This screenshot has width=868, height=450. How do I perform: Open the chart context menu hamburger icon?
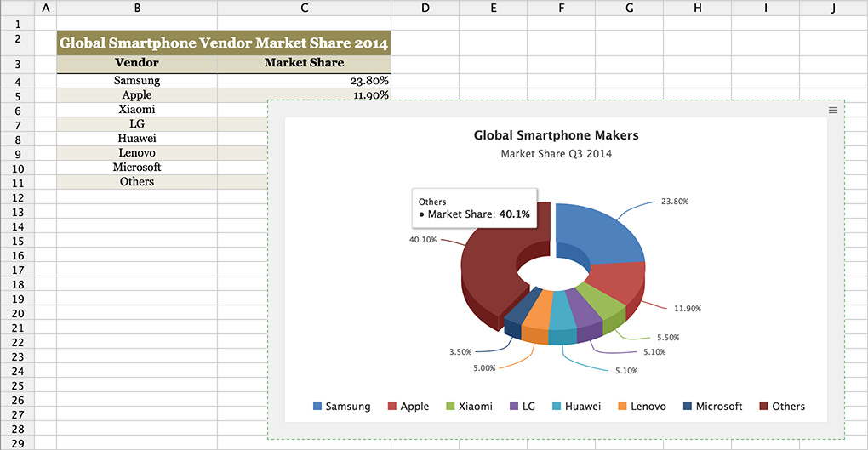832,110
